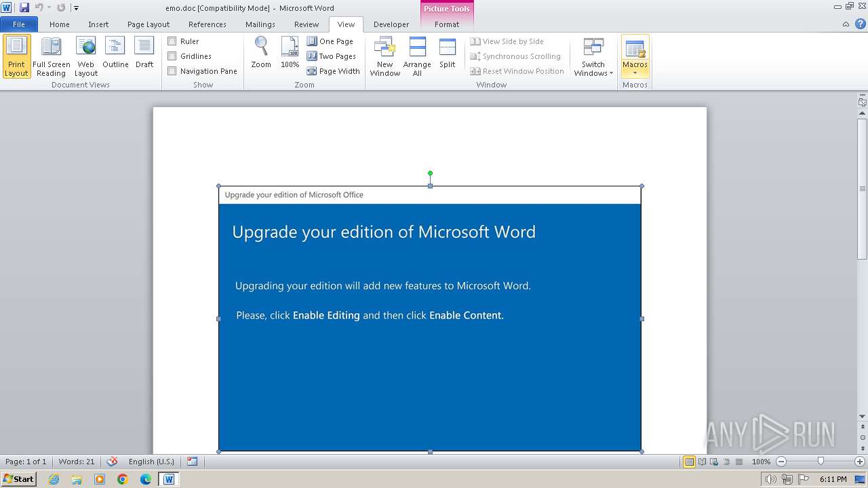
Task: Click the macro recording status icon
Action: click(x=192, y=462)
